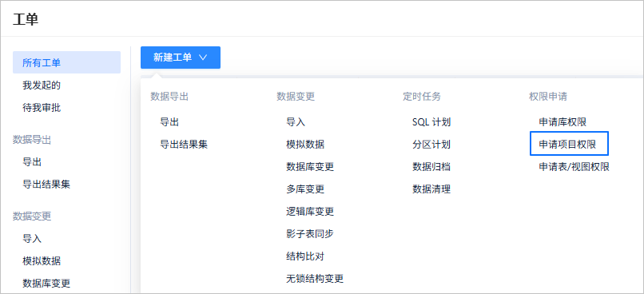Pick 逻辑库变更 from the menu
644x294 pixels.
tap(310, 212)
